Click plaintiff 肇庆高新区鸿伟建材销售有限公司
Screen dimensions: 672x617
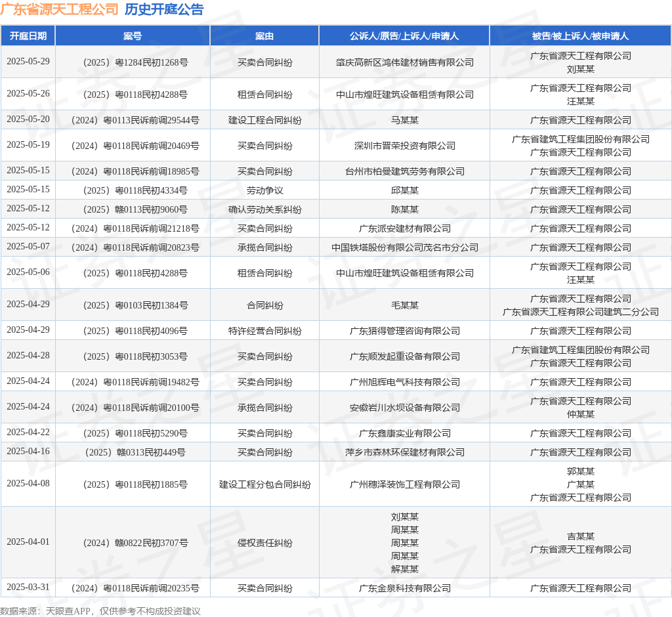[404, 62]
